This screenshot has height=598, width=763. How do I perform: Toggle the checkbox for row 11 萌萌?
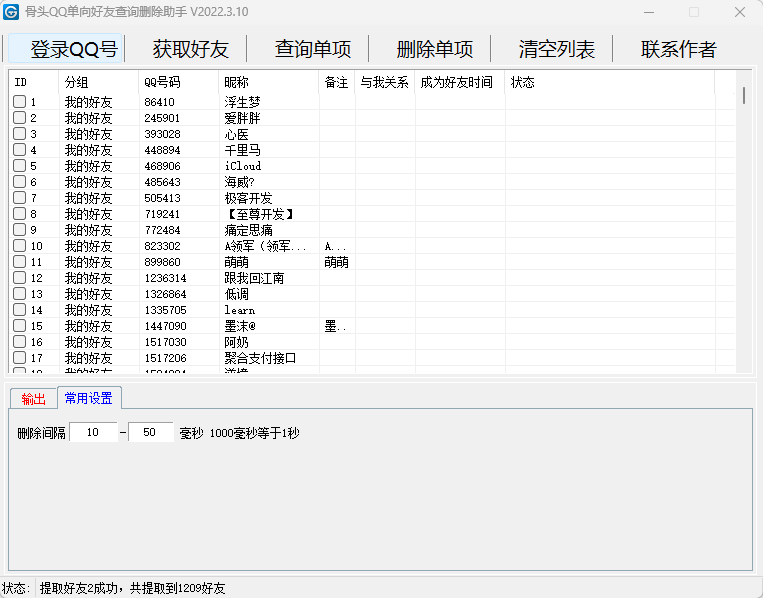[19, 261]
